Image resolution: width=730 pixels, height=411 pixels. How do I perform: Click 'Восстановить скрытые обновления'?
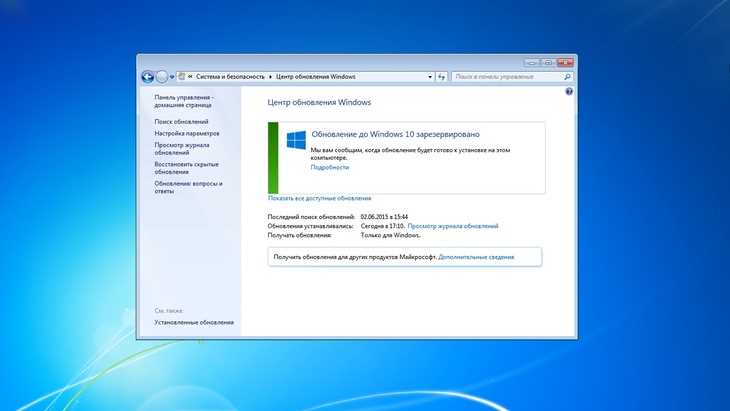pyautogui.click(x=186, y=168)
